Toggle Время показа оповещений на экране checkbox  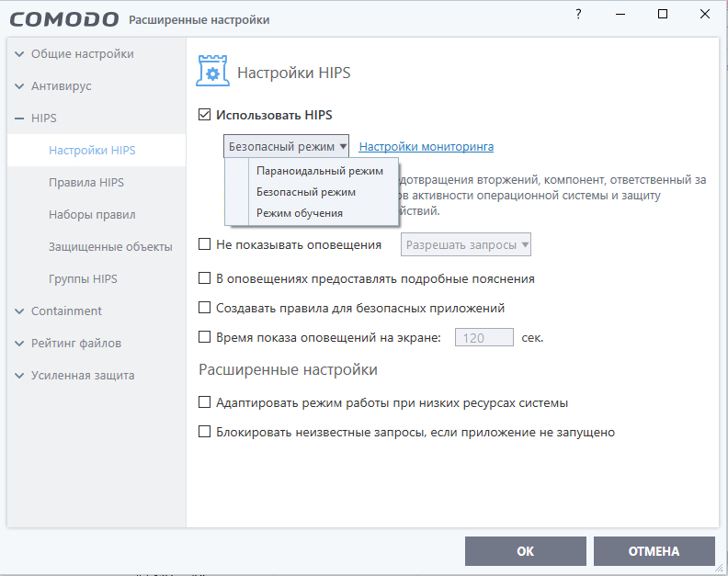point(204,336)
